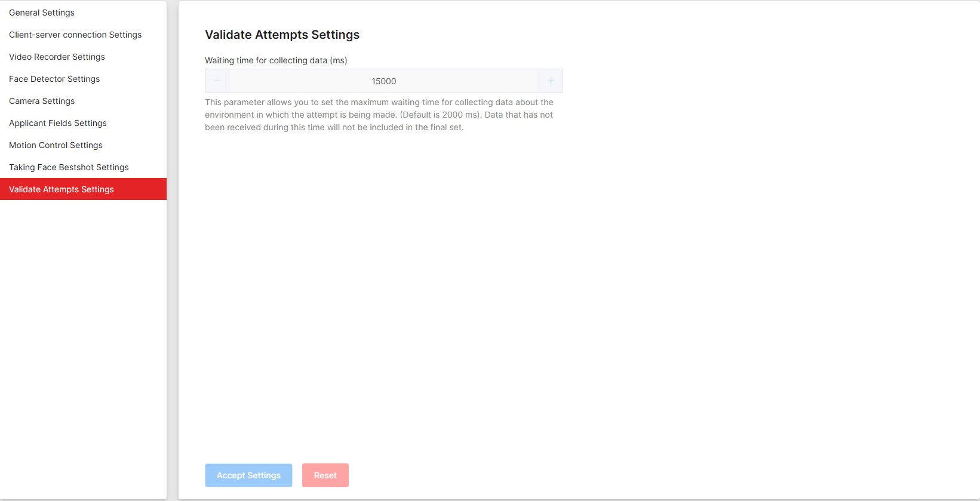Select Video Recorder Settings

click(x=57, y=57)
